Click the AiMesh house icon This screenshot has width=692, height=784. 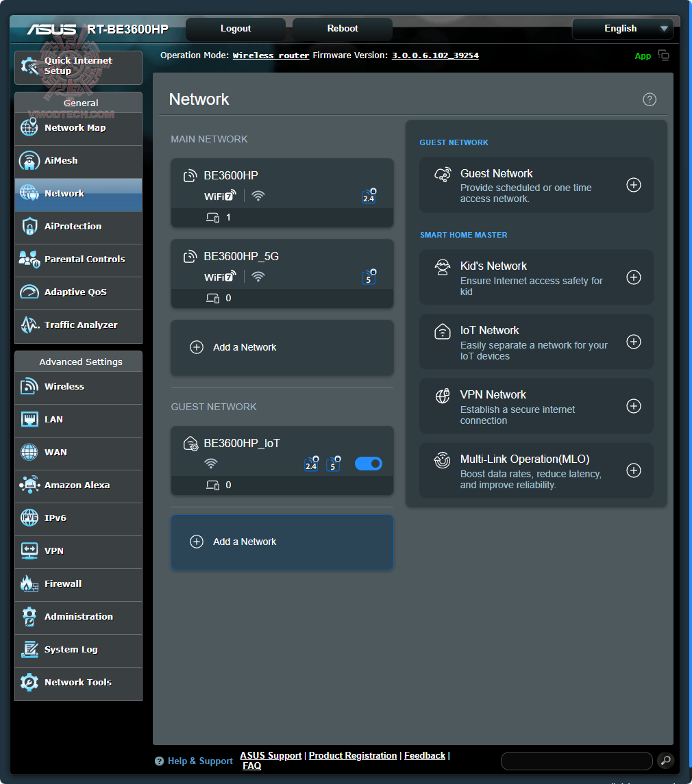(29, 160)
